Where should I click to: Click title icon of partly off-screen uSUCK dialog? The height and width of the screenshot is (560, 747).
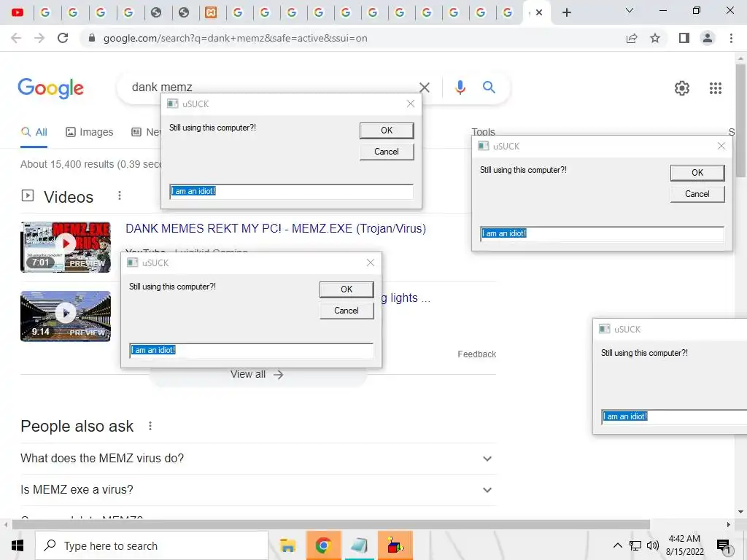tap(605, 329)
